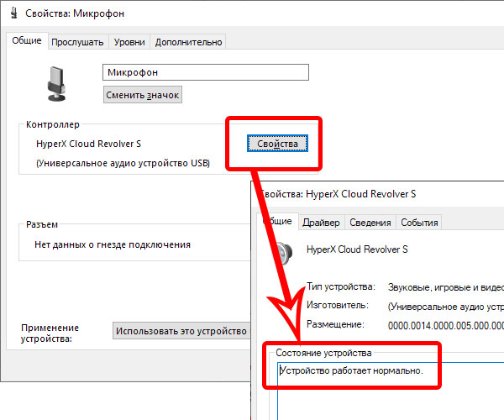Viewport: 504px width, 420px height.
Task: Click the Размещение value 0000.0014.0000.005
Action: click(x=446, y=326)
